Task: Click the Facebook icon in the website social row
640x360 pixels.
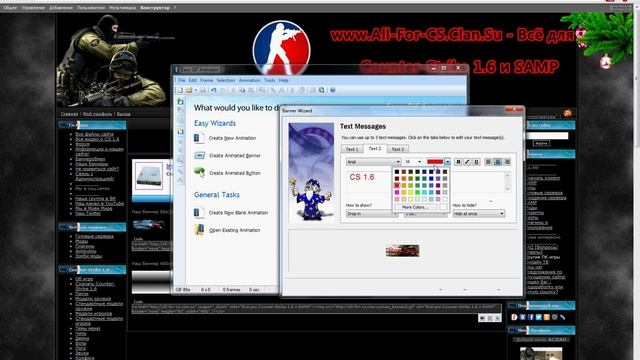Action: click(530, 317)
